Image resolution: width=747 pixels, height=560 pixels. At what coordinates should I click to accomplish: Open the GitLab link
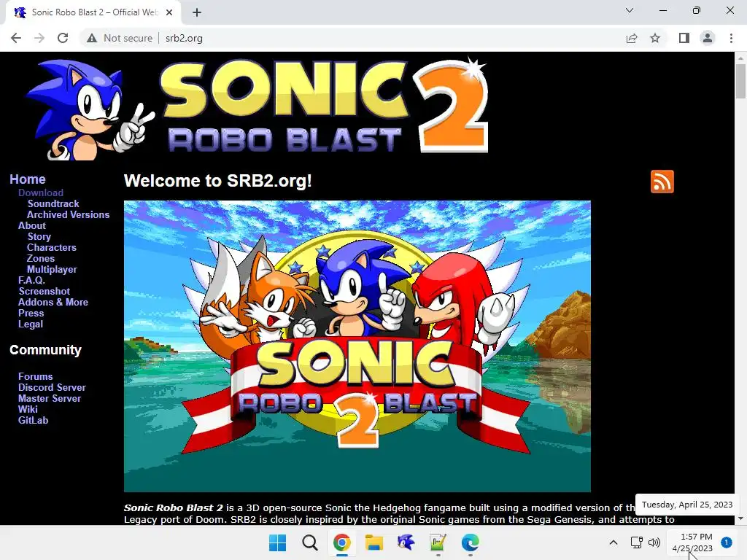(x=33, y=420)
